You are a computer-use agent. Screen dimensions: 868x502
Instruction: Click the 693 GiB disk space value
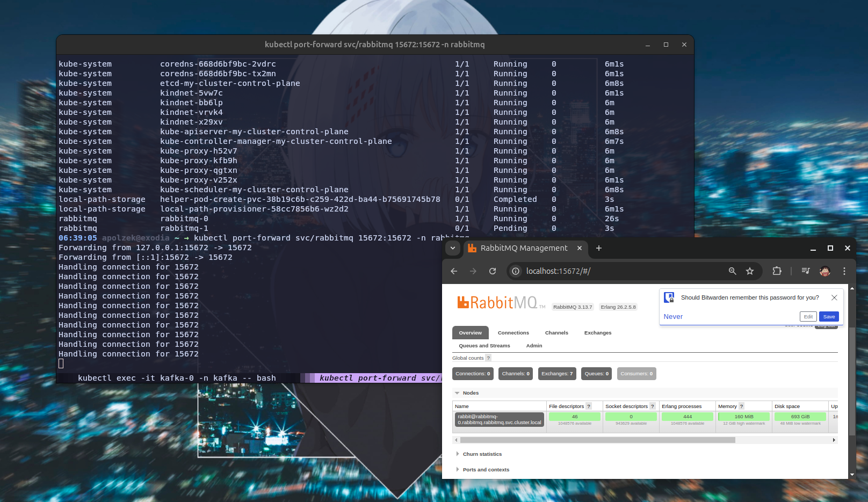pyautogui.click(x=800, y=417)
